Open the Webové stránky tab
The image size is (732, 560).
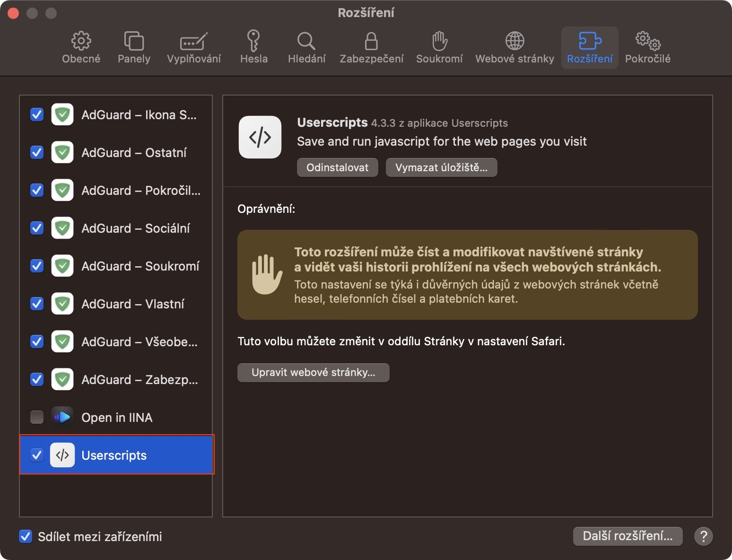point(514,47)
